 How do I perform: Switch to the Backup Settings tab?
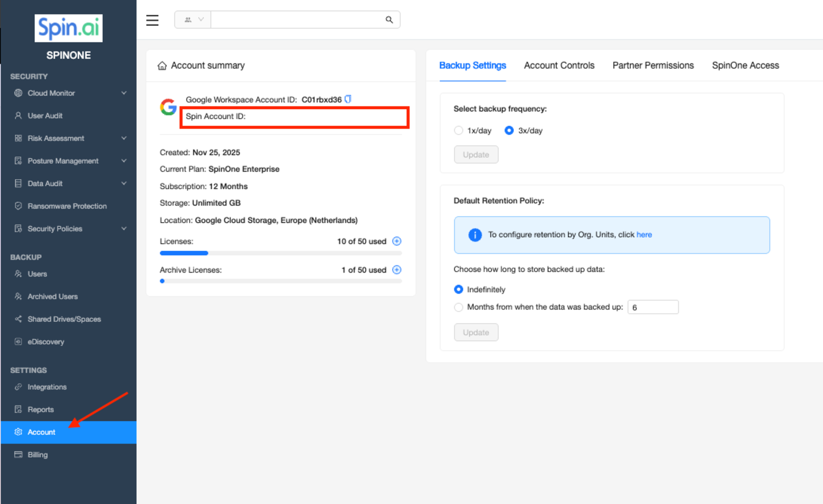click(x=473, y=65)
